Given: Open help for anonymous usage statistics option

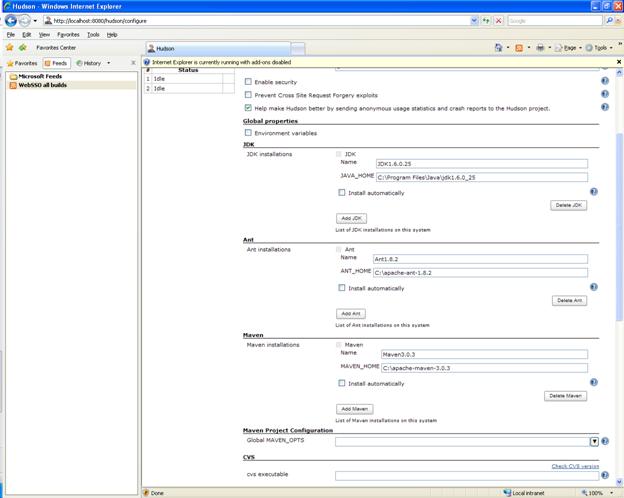Looking at the screenshot, I should pyautogui.click(x=604, y=107).
